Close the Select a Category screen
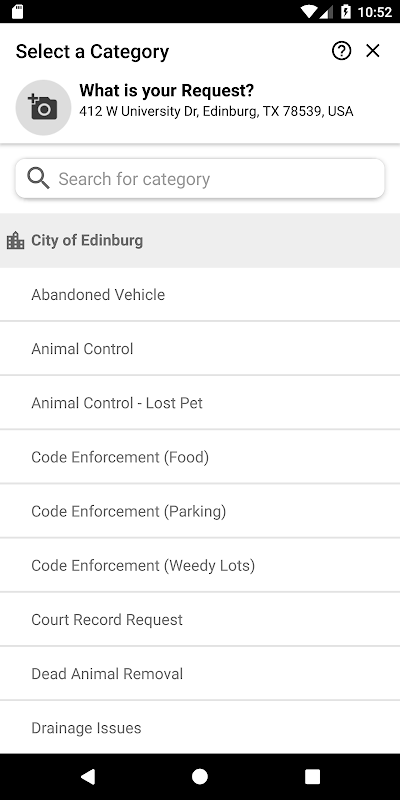400x800 pixels. [x=373, y=51]
